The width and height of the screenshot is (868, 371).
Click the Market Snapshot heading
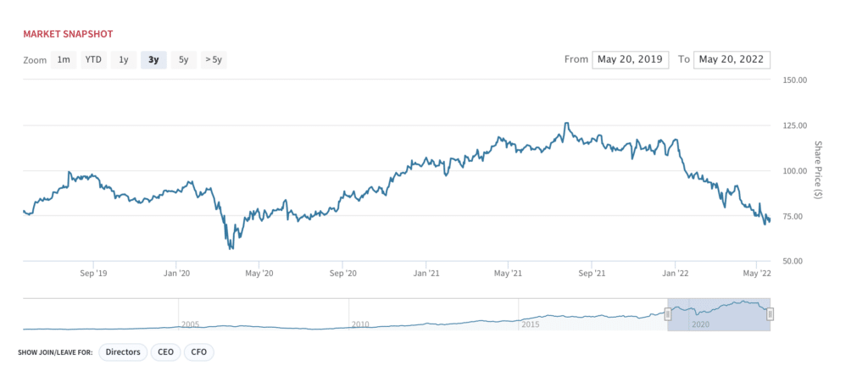coord(68,34)
